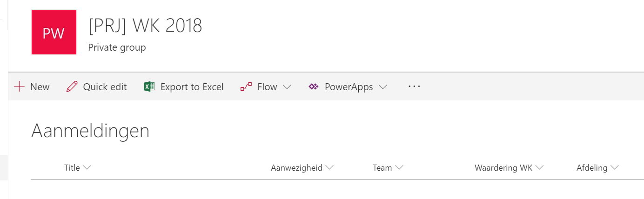Click the Flow connector icon

[x=246, y=86]
